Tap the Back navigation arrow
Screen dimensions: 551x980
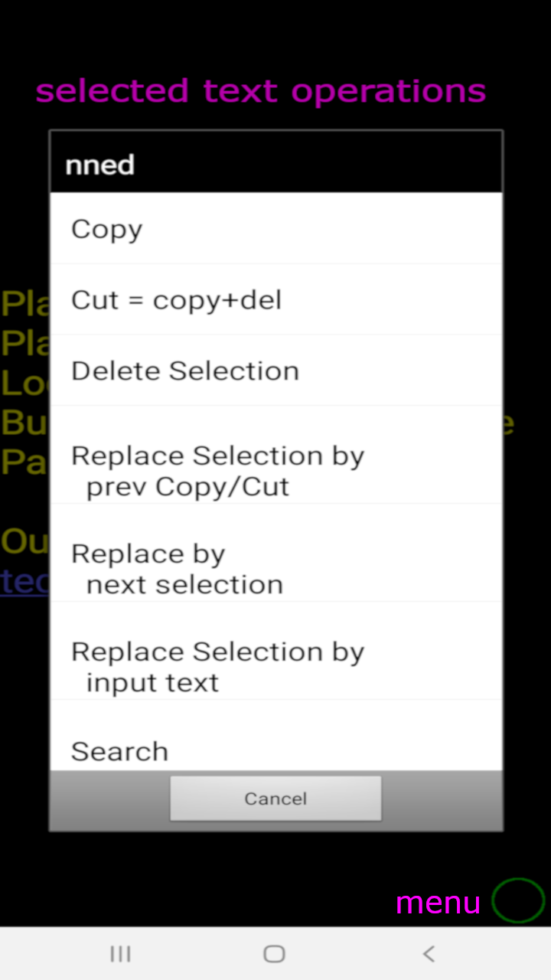click(x=429, y=953)
